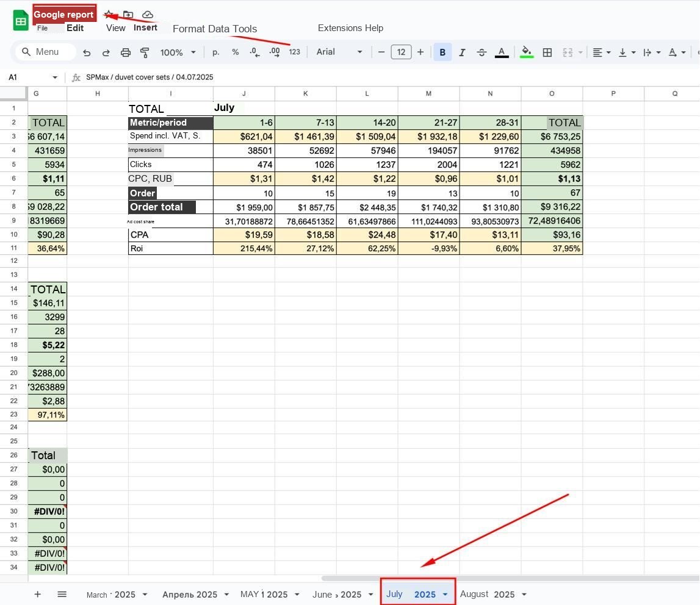The width and height of the screenshot is (700, 605).
Task: Click the Redo arrow
Action: pyautogui.click(x=106, y=52)
